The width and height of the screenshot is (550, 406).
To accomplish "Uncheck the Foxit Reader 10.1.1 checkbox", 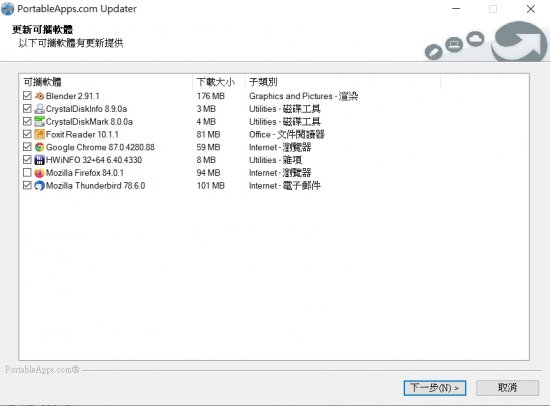I will coord(27,134).
